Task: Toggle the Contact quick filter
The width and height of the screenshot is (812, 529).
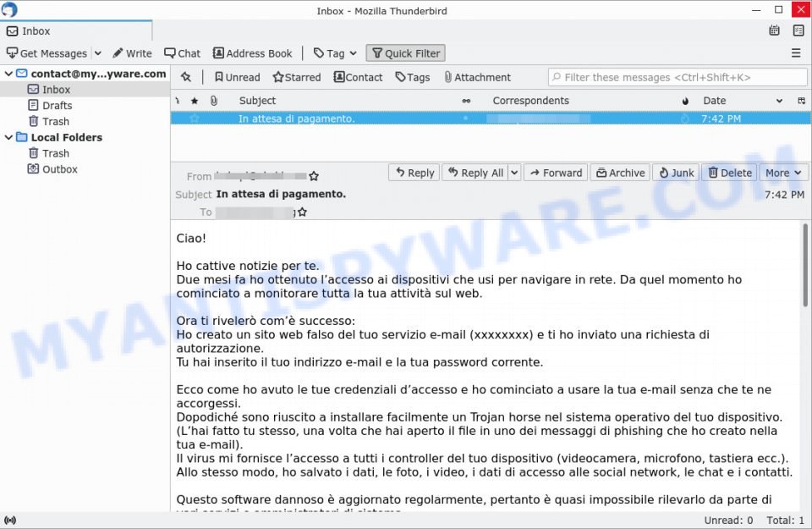Action: (358, 77)
